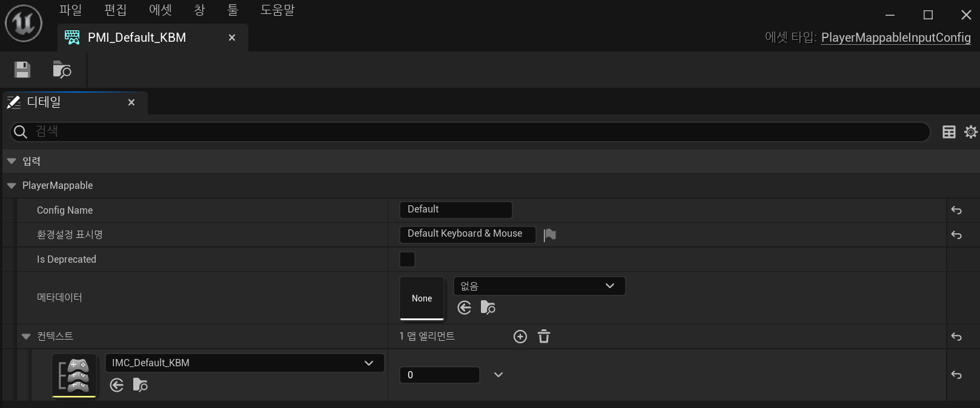The width and height of the screenshot is (980, 408).
Task: Open details view options gear icon
Action: point(971,132)
